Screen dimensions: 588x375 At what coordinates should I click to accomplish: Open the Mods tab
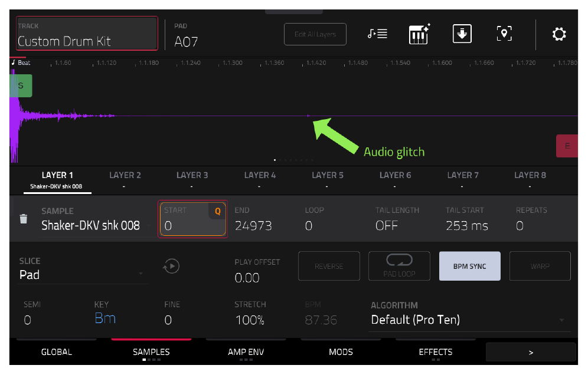point(341,352)
